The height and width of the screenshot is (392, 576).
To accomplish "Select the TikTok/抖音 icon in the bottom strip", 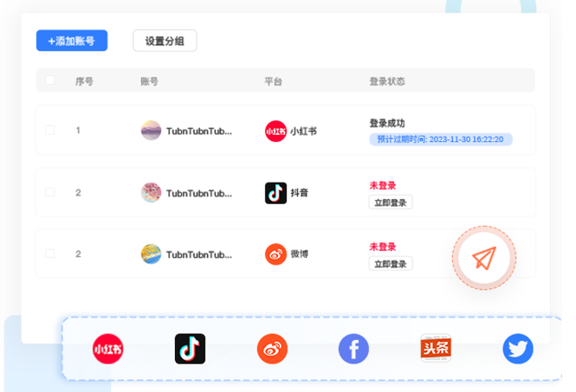I will 190,349.
